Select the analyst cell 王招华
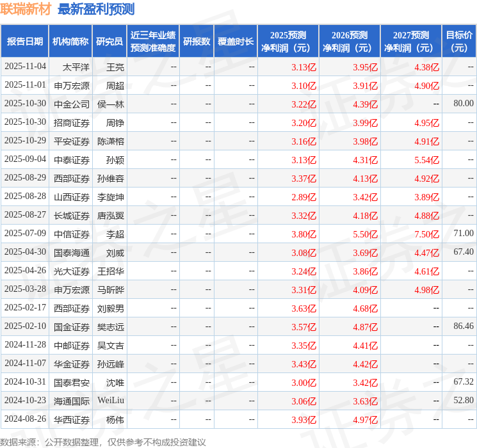 click(x=111, y=271)
